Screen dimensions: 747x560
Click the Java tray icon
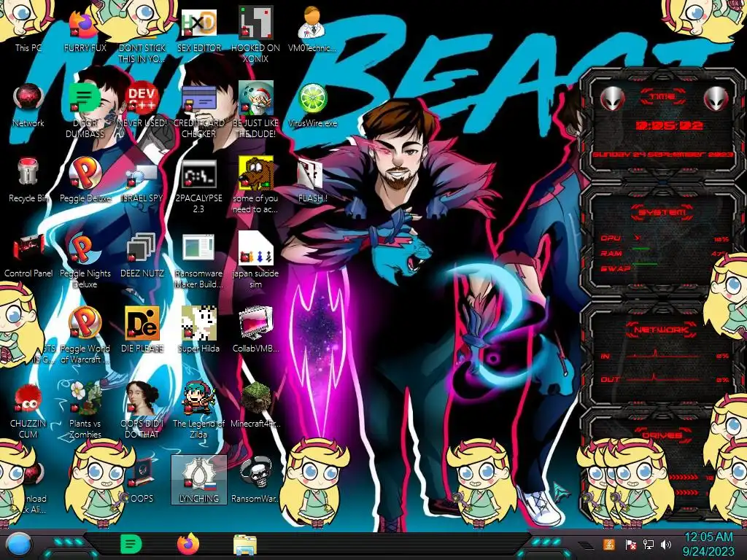[608, 544]
